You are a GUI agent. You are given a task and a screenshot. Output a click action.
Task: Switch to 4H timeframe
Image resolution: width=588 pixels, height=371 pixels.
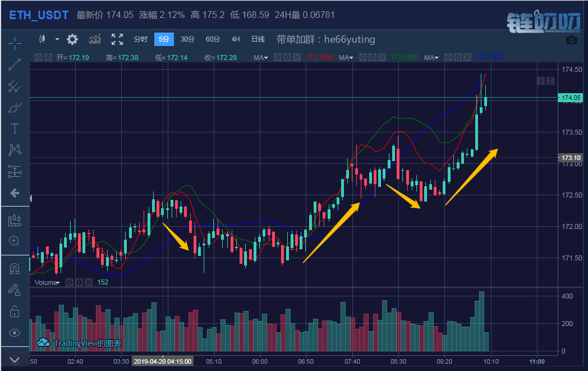[236, 39]
